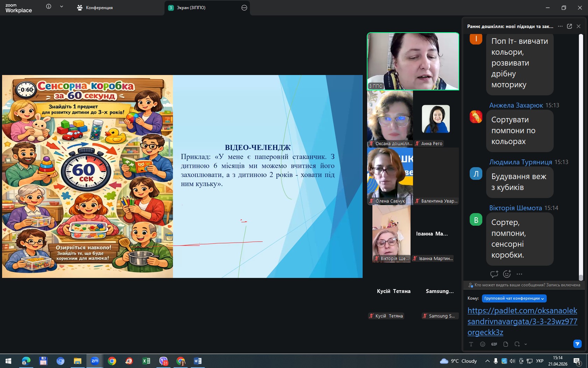
Task: Send the chat message
Action: [x=577, y=344]
